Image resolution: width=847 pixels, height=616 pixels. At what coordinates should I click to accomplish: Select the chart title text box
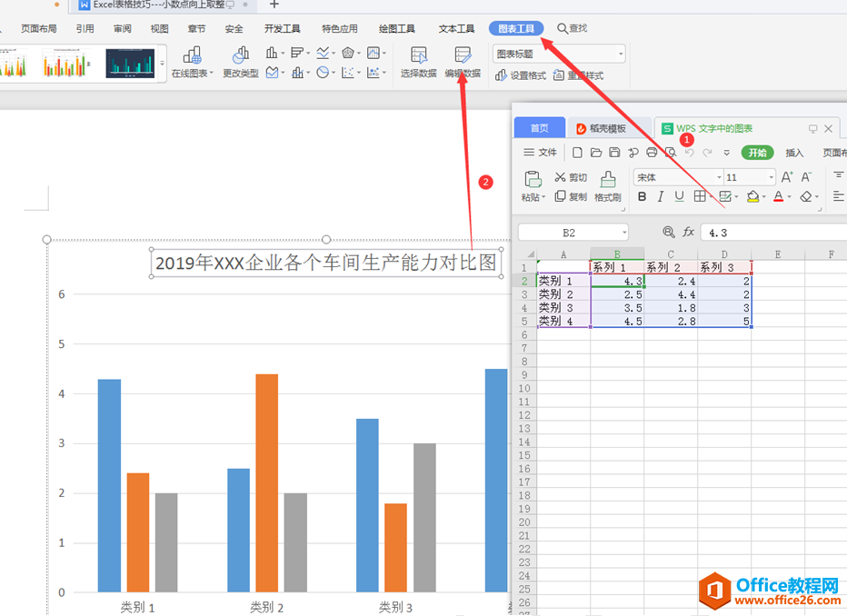[325, 263]
